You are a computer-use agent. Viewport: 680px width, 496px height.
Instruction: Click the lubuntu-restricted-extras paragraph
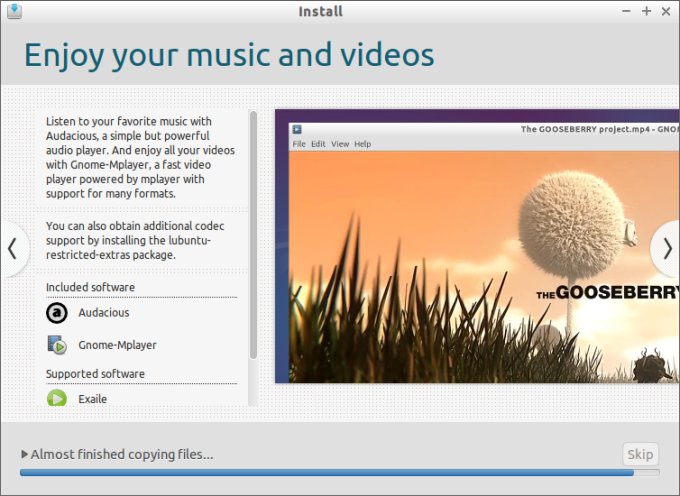pyautogui.click(x=135, y=240)
